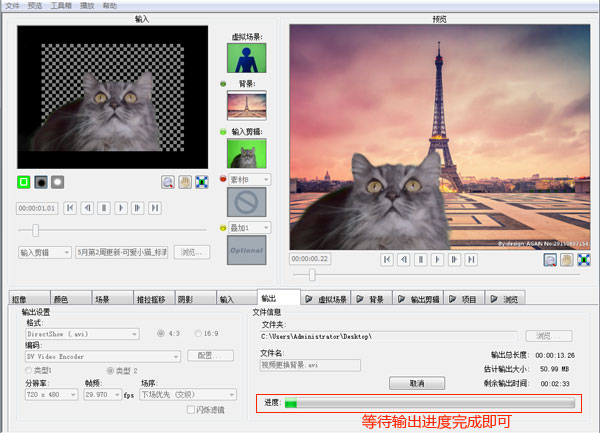The height and width of the screenshot is (433, 600).
Task: Click the preview panel magnifier zoom icon
Action: (550, 260)
